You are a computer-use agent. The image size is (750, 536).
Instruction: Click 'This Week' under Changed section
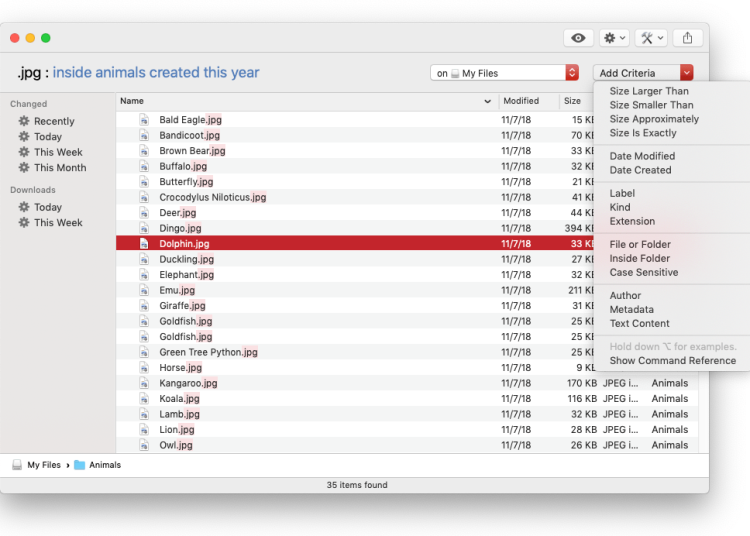[58, 152]
